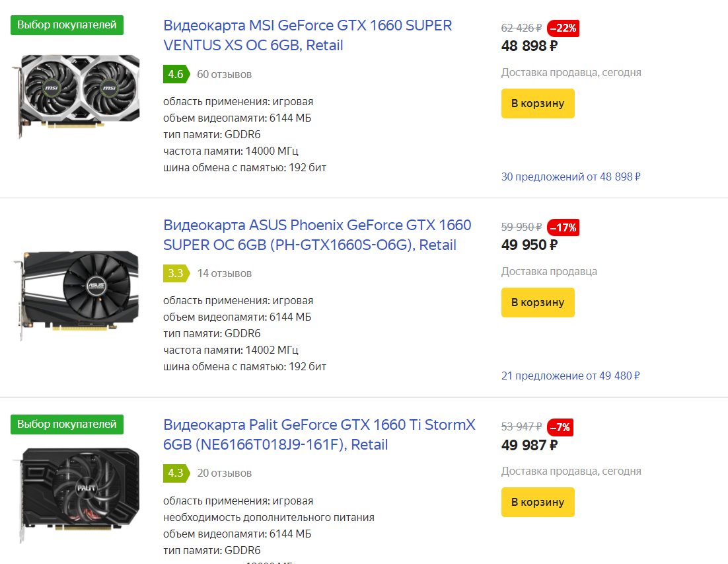728x564 pixels.
Task: View 30 предложений от 48 898 ₽
Action: click(x=571, y=177)
